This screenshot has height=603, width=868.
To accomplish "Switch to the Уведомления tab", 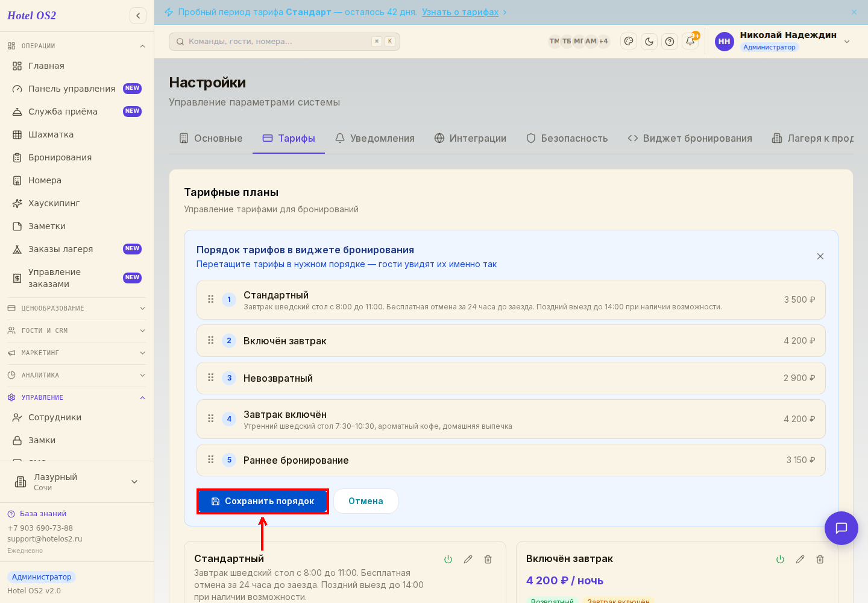I will coord(375,138).
